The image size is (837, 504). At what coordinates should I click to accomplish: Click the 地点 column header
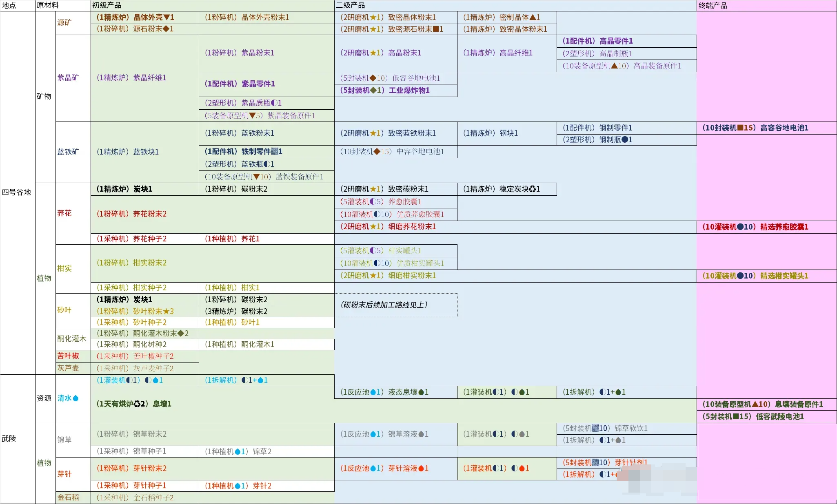point(18,5)
